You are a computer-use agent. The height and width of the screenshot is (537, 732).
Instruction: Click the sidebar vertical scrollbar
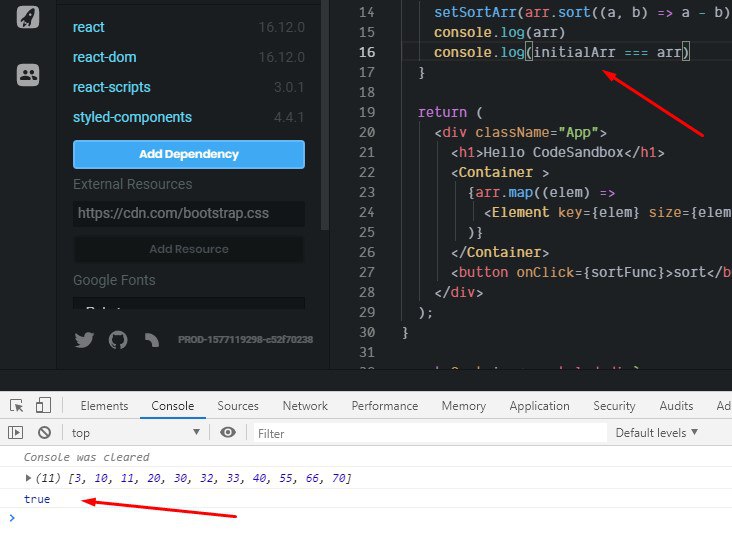click(325, 114)
